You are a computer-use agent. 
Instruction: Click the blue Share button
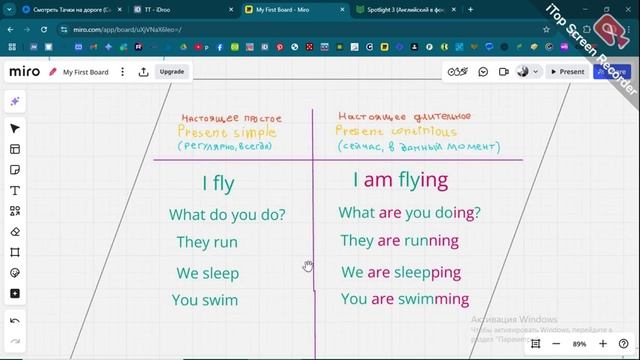[612, 72]
